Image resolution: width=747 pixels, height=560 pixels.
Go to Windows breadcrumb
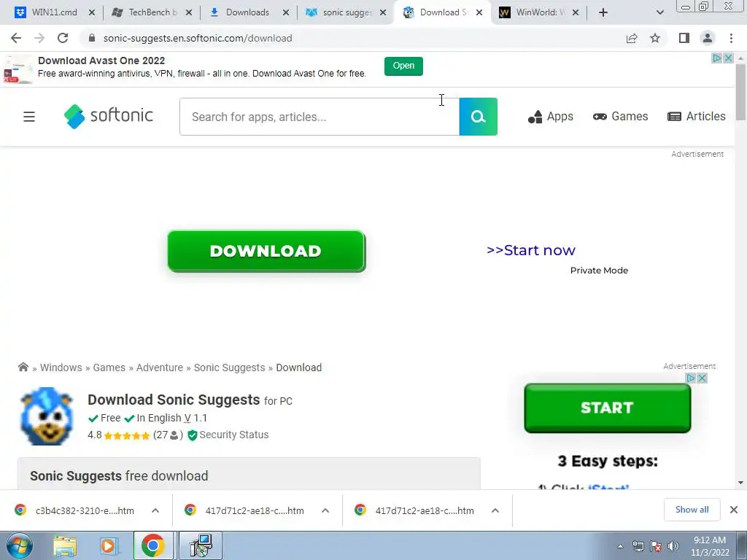click(61, 367)
